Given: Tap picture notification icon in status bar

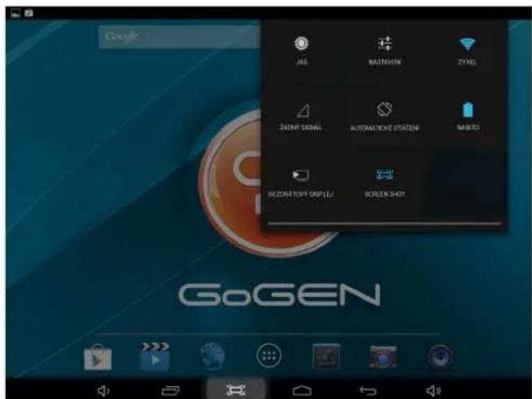Looking at the screenshot, I should 15,13.
